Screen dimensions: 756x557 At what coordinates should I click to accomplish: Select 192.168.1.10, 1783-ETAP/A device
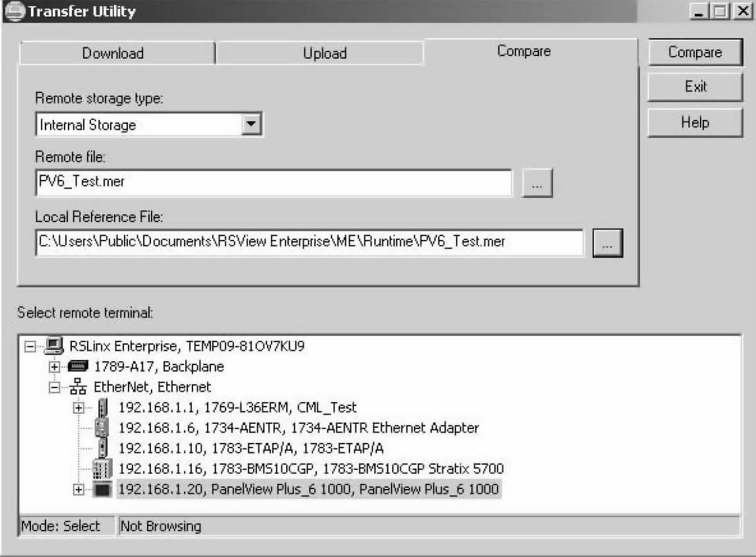click(x=251, y=448)
